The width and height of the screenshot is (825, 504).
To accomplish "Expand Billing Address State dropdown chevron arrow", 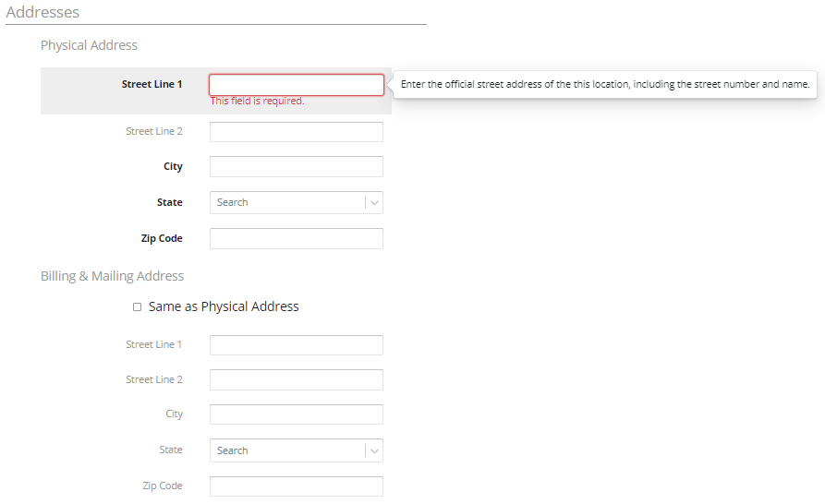I will click(374, 450).
